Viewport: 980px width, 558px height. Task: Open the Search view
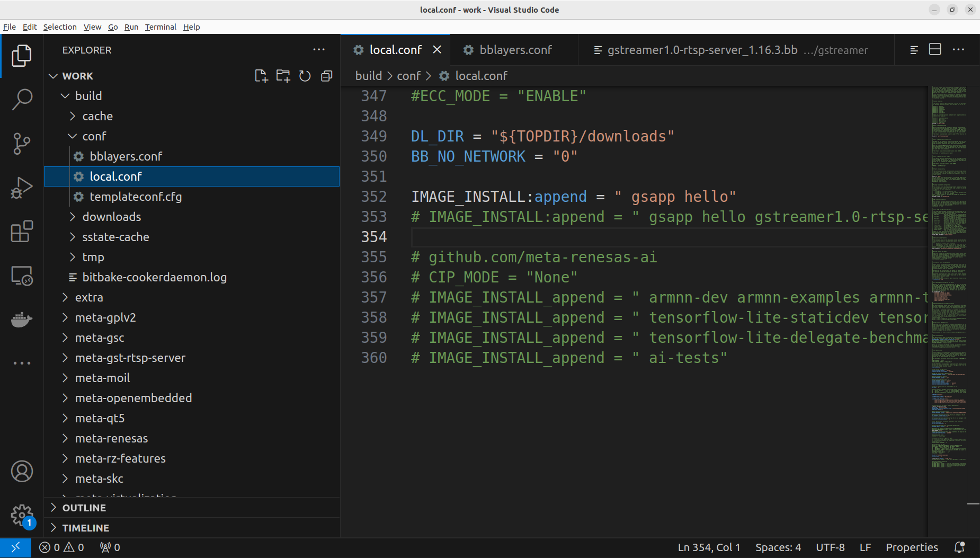[x=22, y=99]
